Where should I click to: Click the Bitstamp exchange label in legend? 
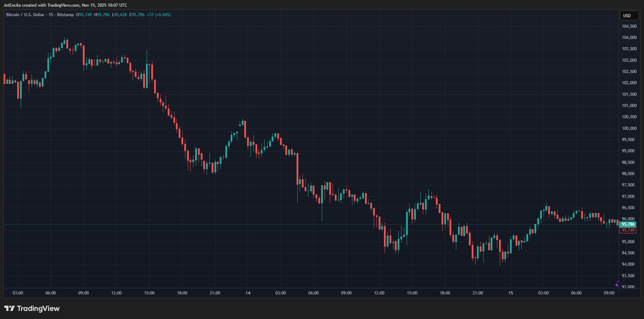click(65, 15)
